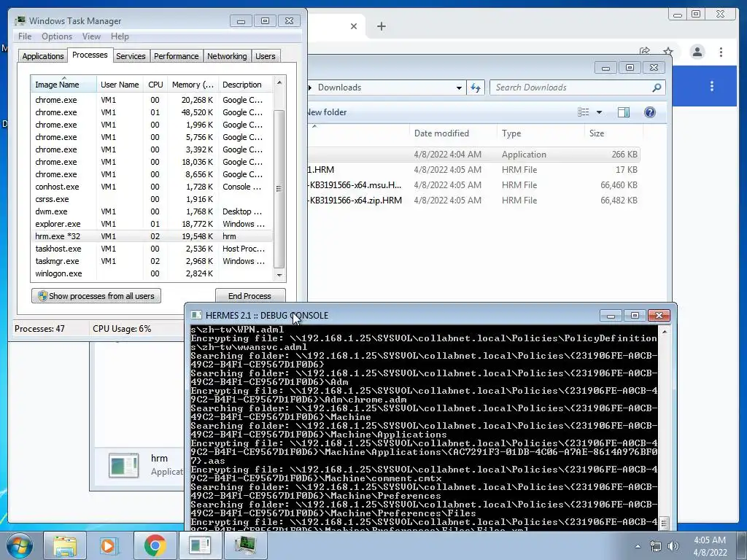Screen dimensions: 747x560
Task: Close the current Chrome tab
Action: pyautogui.click(x=354, y=26)
